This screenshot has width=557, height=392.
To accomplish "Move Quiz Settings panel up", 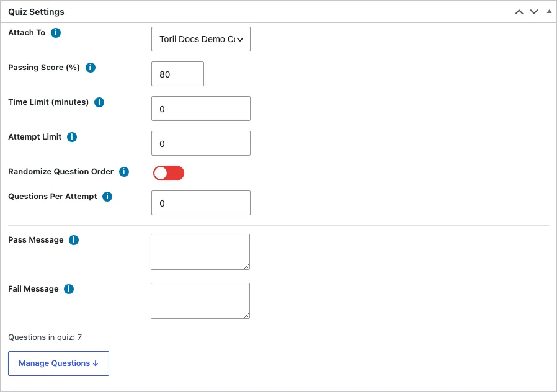I will [x=519, y=12].
